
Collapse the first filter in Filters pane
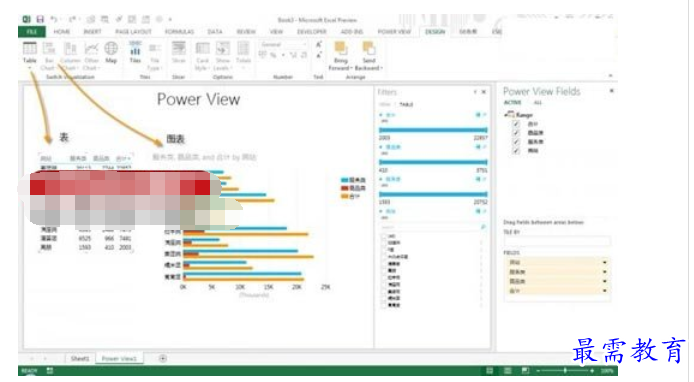coord(381,115)
